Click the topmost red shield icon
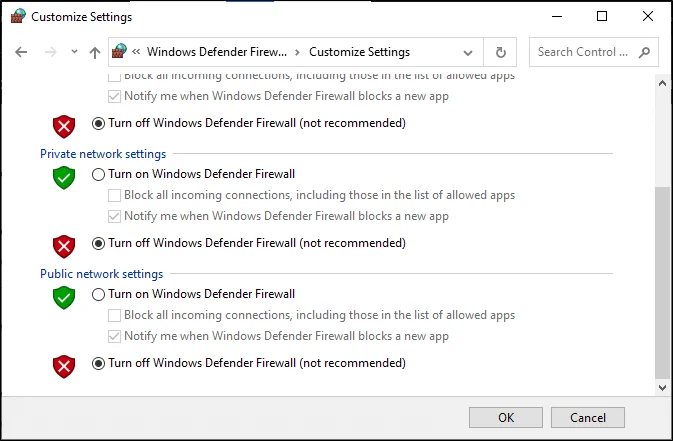 click(x=64, y=126)
